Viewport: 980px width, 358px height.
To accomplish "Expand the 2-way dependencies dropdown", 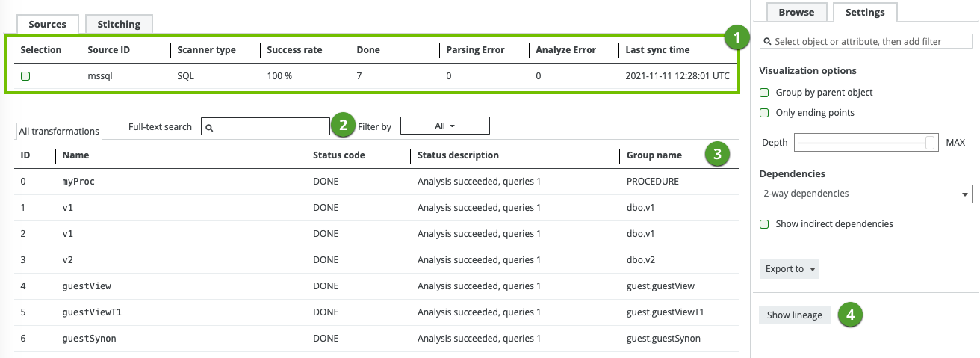I will coord(865,194).
